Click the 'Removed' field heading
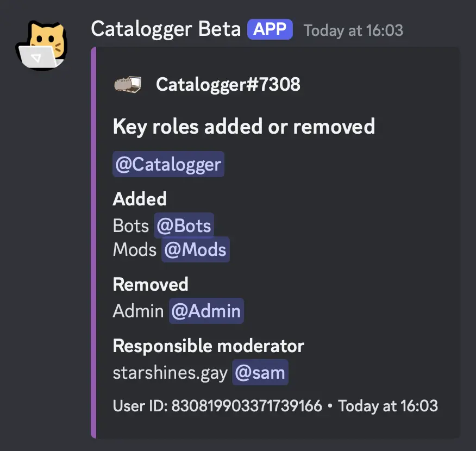The width and height of the screenshot is (476, 451). pyautogui.click(x=151, y=284)
